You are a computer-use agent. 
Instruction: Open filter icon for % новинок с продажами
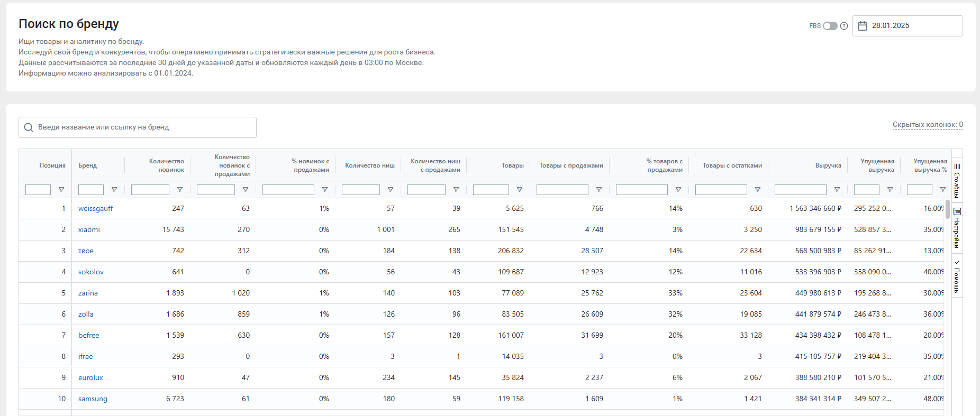pos(325,190)
